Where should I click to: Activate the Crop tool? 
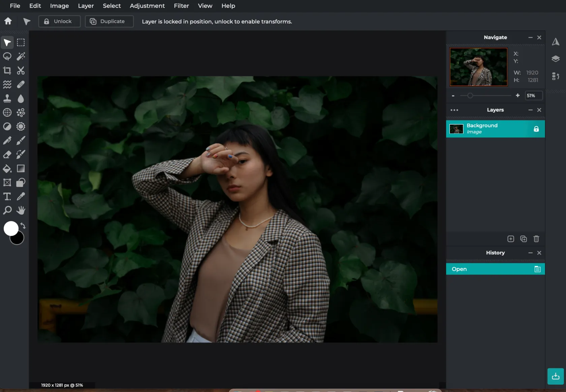[7, 70]
